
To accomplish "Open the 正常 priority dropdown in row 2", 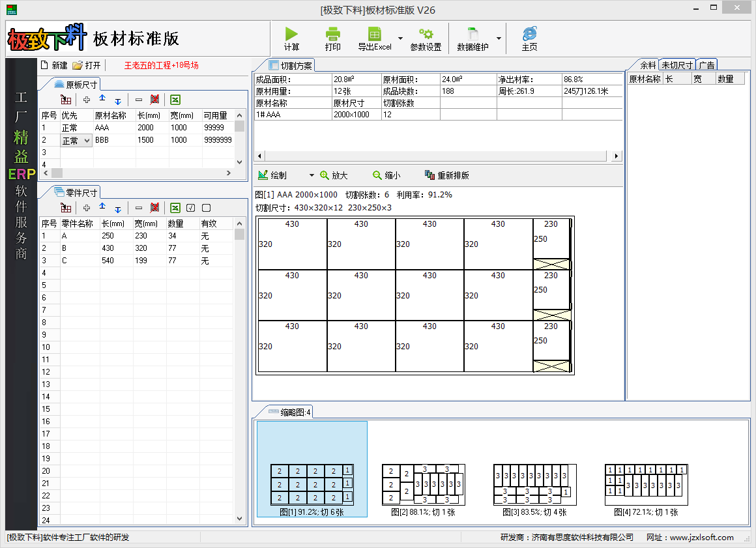I will point(87,141).
